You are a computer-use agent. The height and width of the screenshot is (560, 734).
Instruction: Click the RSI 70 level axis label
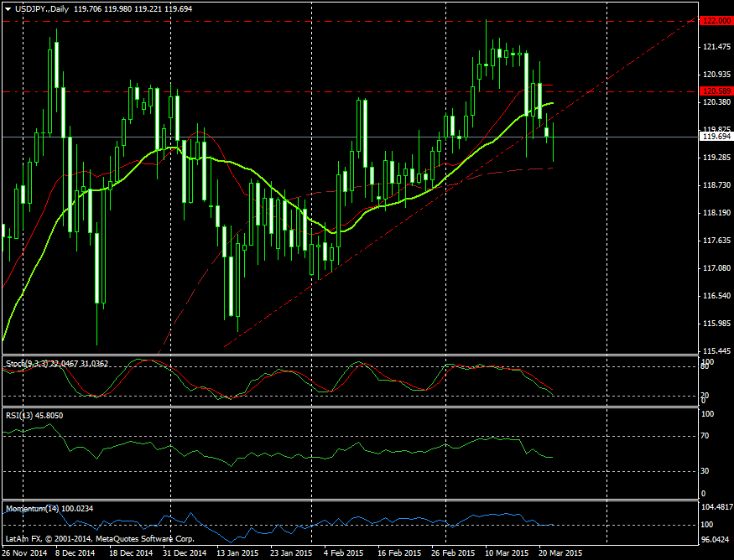click(705, 436)
